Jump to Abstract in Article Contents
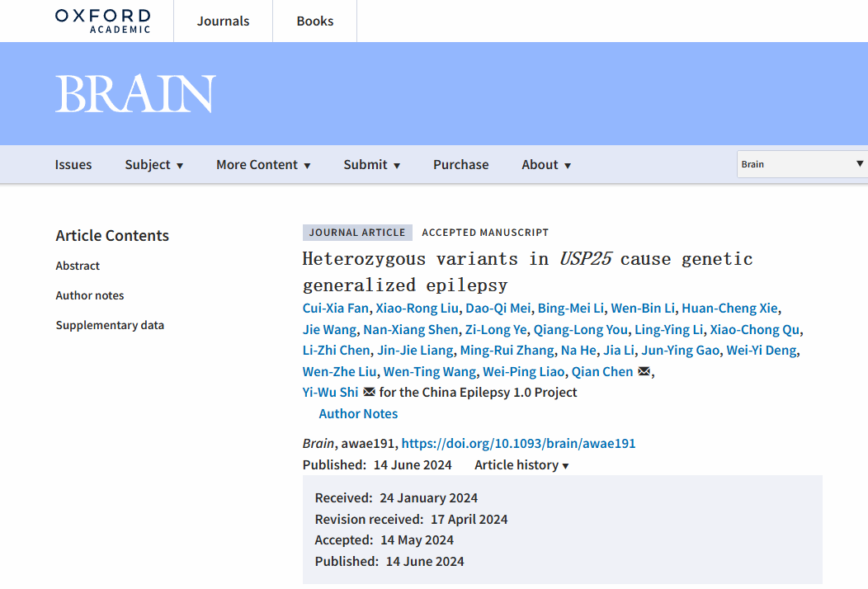 (x=78, y=266)
